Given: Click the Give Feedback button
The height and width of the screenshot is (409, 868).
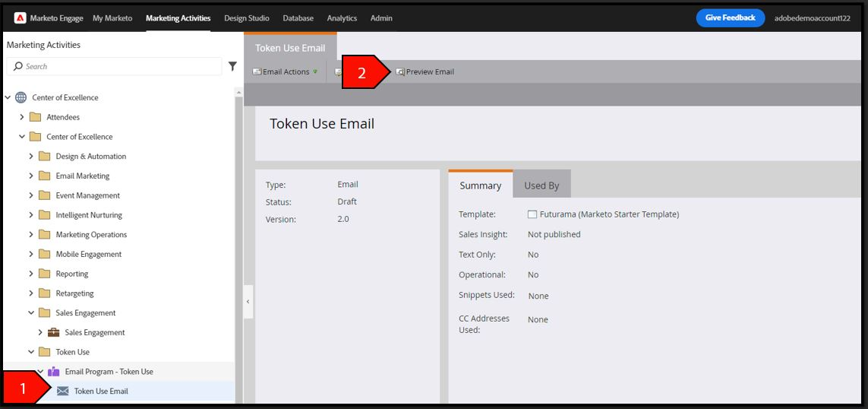Looking at the screenshot, I should (730, 17).
